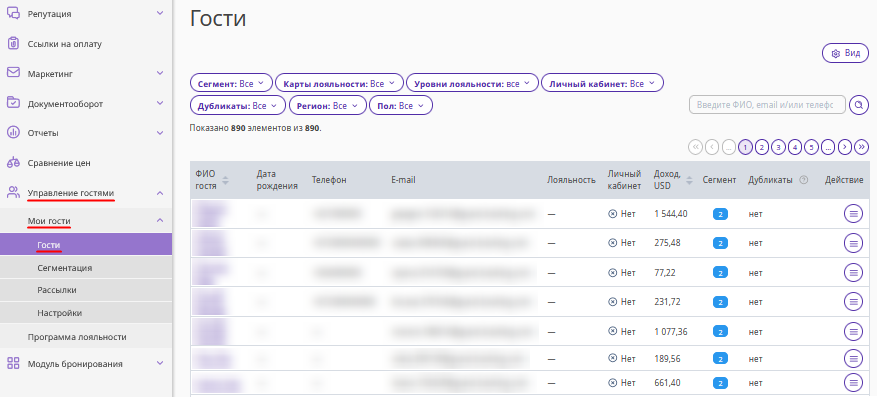This screenshot has height=397, width=877.
Task: Open the Регион filter dropdown
Action: point(328,105)
